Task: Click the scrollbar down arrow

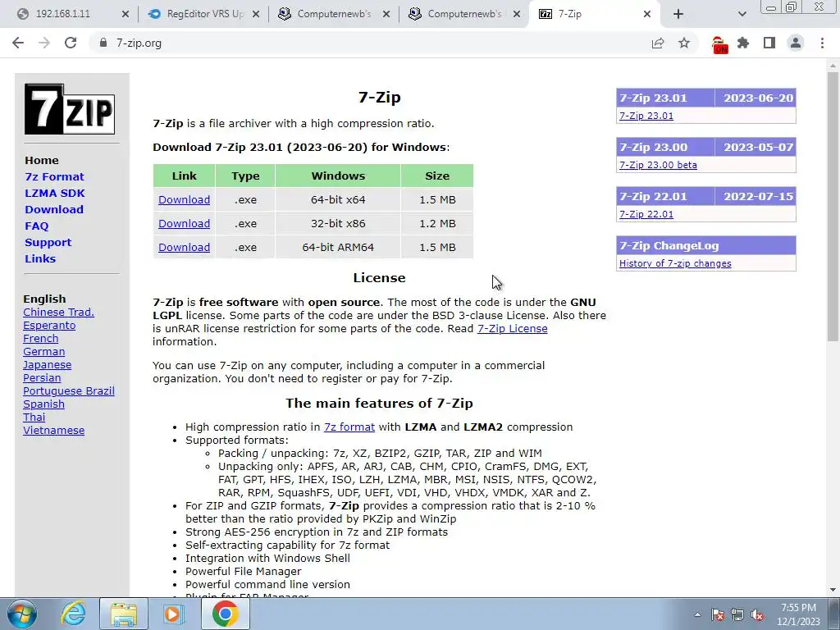Action: click(x=833, y=590)
